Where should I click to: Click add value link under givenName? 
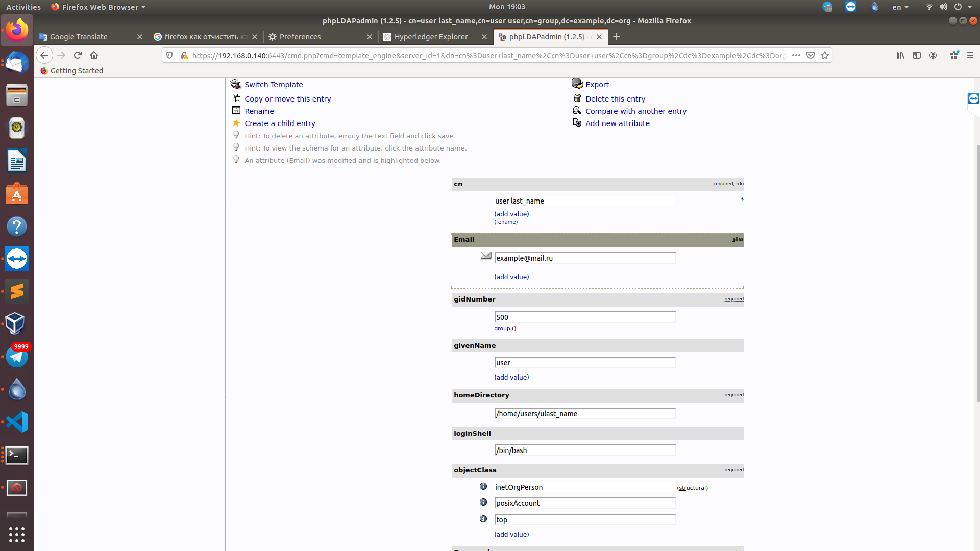[x=511, y=377]
